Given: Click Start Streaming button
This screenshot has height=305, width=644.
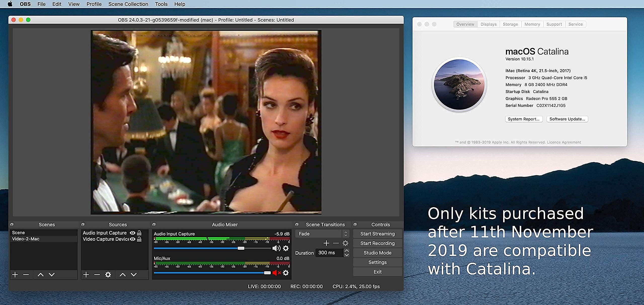Looking at the screenshot, I should [x=377, y=234].
